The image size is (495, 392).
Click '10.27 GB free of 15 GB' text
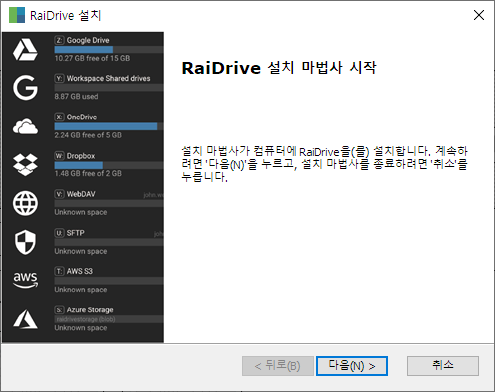pos(92,58)
